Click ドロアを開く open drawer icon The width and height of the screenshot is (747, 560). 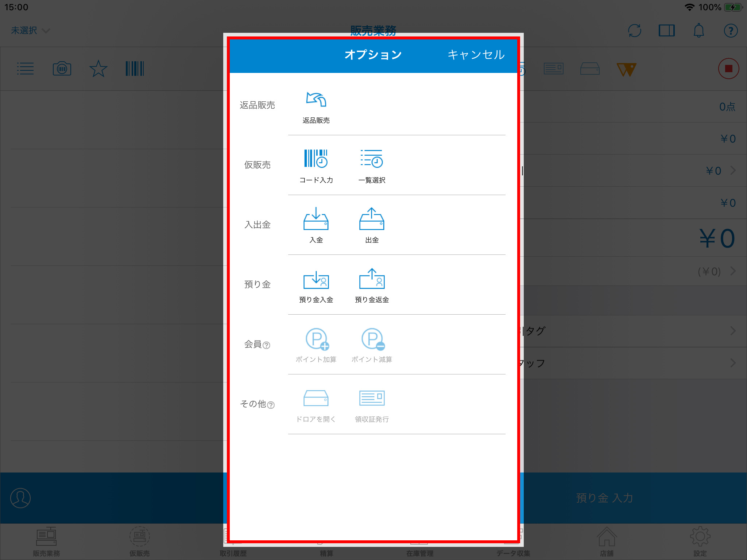point(316,398)
